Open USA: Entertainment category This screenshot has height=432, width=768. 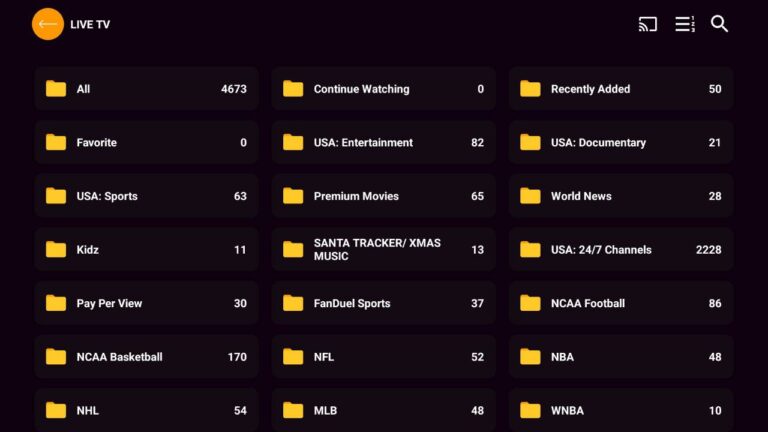(x=383, y=143)
